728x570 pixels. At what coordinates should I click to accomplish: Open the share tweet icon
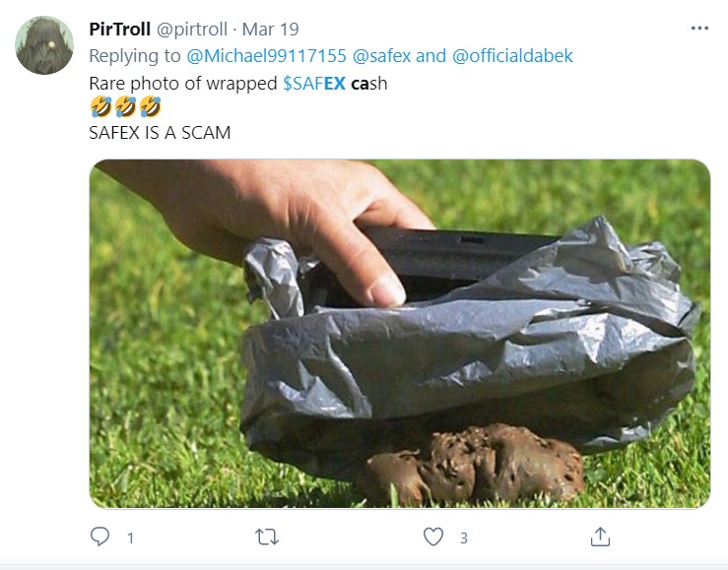[600, 537]
